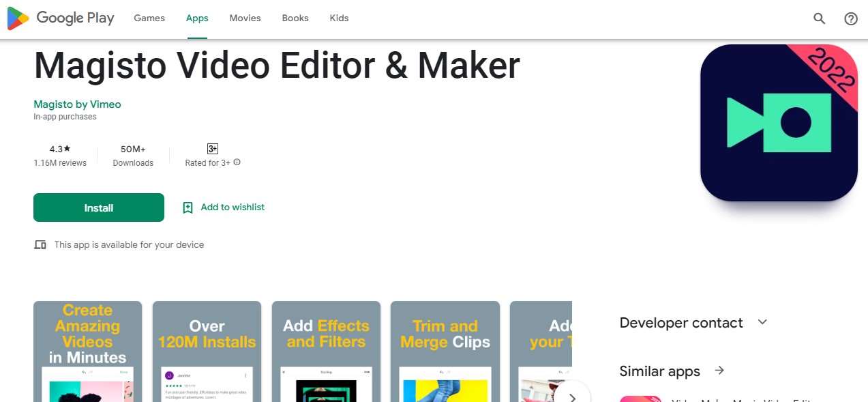Click the Magisto Video Editor & Maker title
This screenshot has width=868, height=402.
277,66
